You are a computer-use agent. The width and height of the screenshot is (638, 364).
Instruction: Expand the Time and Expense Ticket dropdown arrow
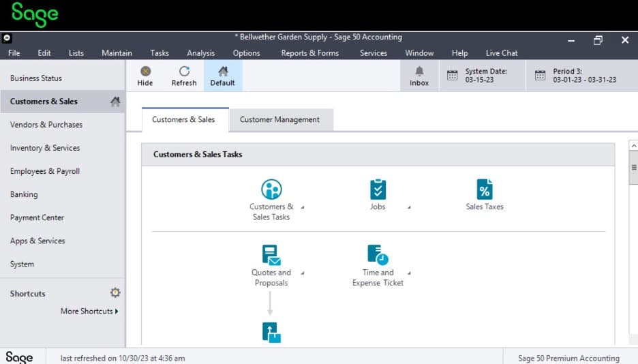coord(409,273)
